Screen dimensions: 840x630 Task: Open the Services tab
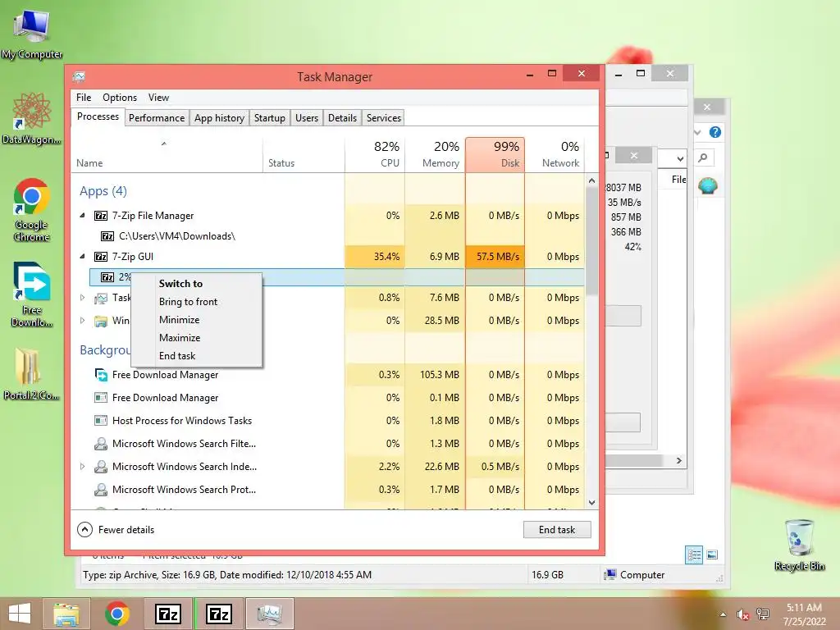tap(384, 118)
